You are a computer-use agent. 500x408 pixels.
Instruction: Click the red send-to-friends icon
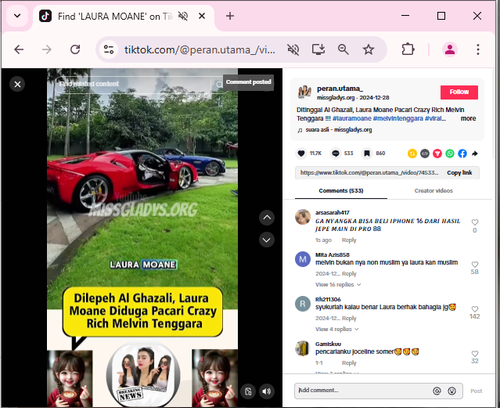437,153
